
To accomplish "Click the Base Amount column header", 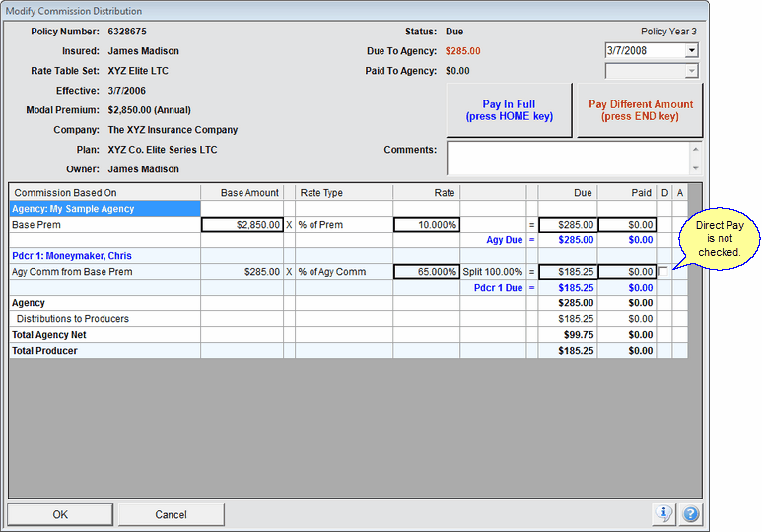I will (x=242, y=192).
